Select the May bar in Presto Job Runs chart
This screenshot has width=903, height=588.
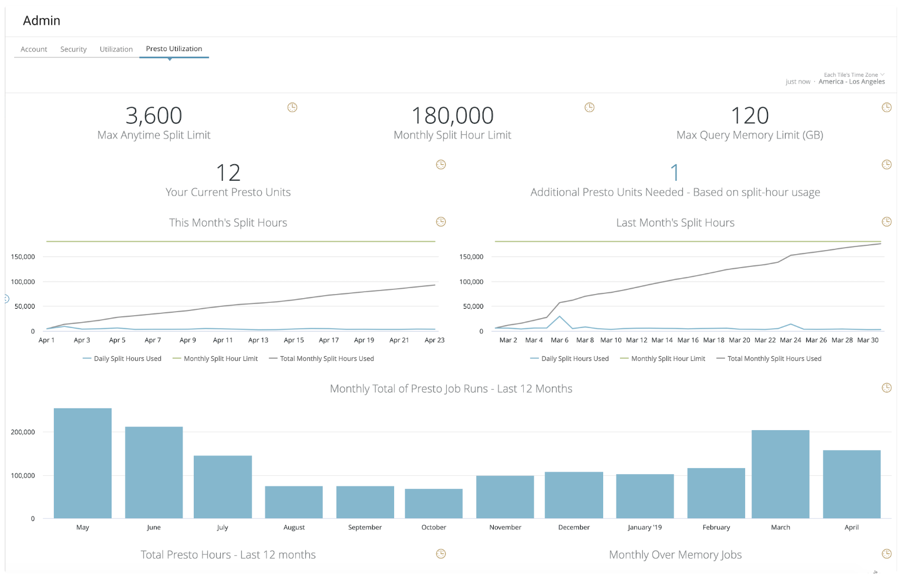tap(83, 464)
